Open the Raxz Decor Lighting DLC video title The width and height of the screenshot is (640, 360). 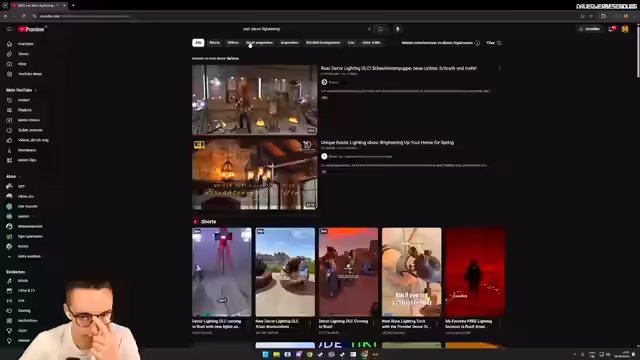398,68
